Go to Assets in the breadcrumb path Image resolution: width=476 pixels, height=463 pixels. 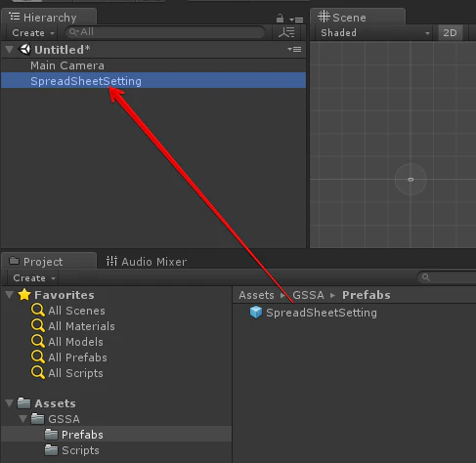pyautogui.click(x=256, y=295)
